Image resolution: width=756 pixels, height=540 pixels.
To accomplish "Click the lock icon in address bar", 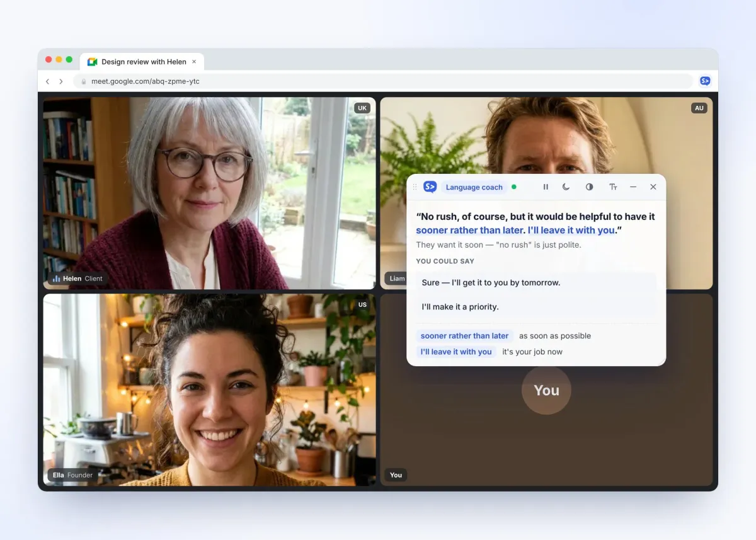I will click(x=83, y=81).
